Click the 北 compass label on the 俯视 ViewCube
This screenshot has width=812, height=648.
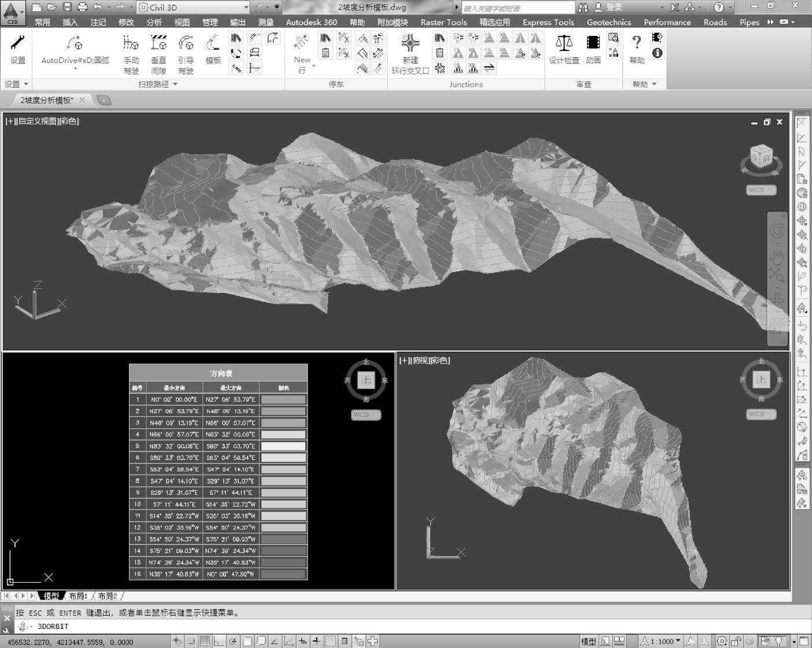point(761,361)
